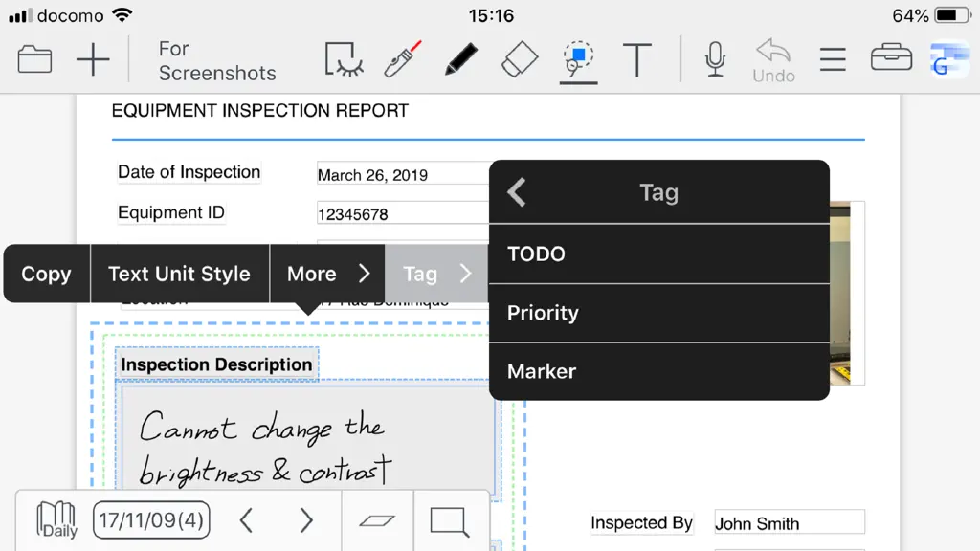This screenshot has height=551, width=980.
Task: Go to the next page arrow
Action: 305,520
